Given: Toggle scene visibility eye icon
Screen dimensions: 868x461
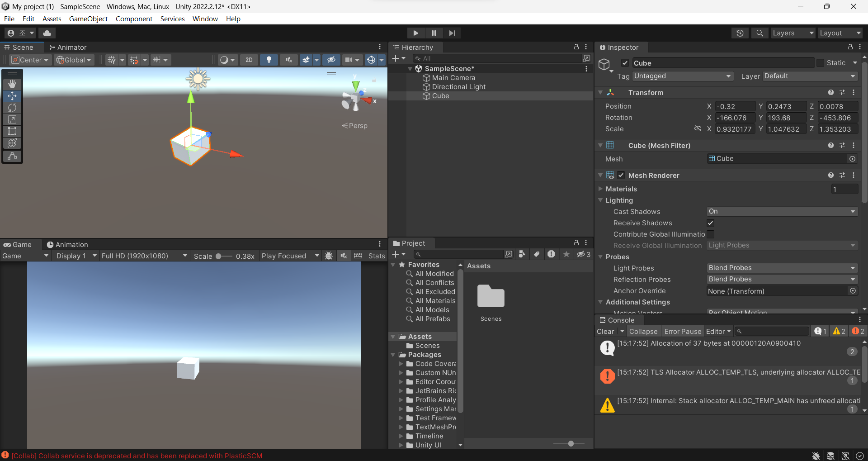Looking at the screenshot, I should (331, 60).
